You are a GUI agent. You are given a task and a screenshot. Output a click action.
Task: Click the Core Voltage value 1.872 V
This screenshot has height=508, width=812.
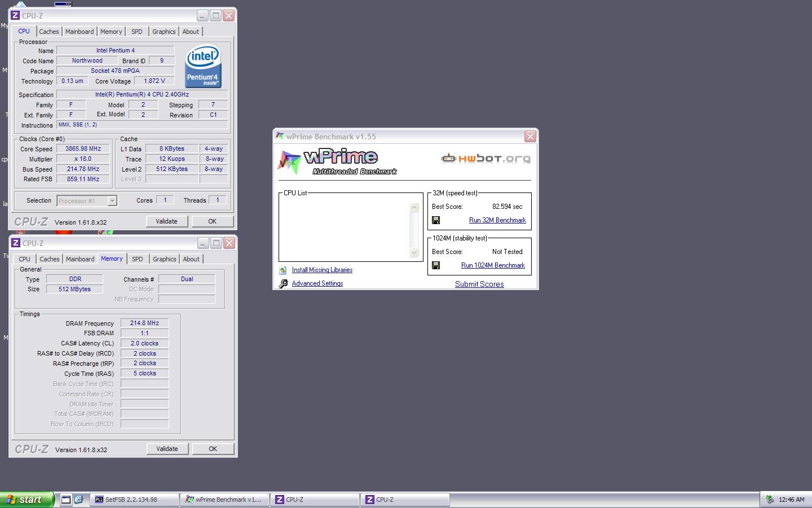tap(155, 81)
